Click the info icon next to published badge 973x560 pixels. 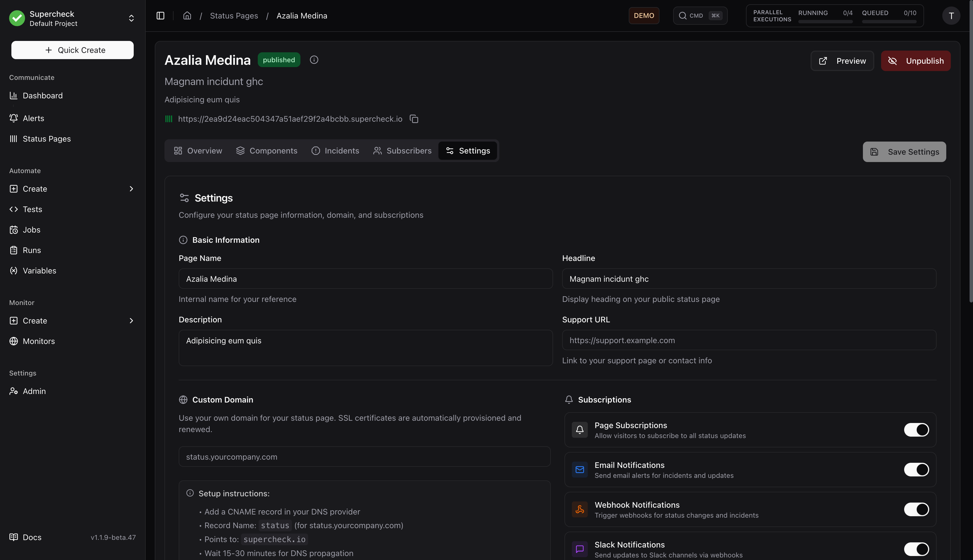(x=314, y=60)
